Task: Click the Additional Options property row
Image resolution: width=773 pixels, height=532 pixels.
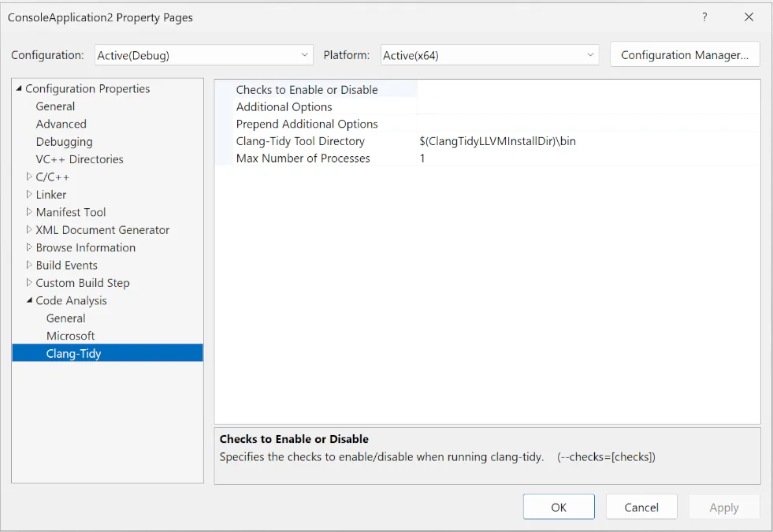Action: point(284,106)
